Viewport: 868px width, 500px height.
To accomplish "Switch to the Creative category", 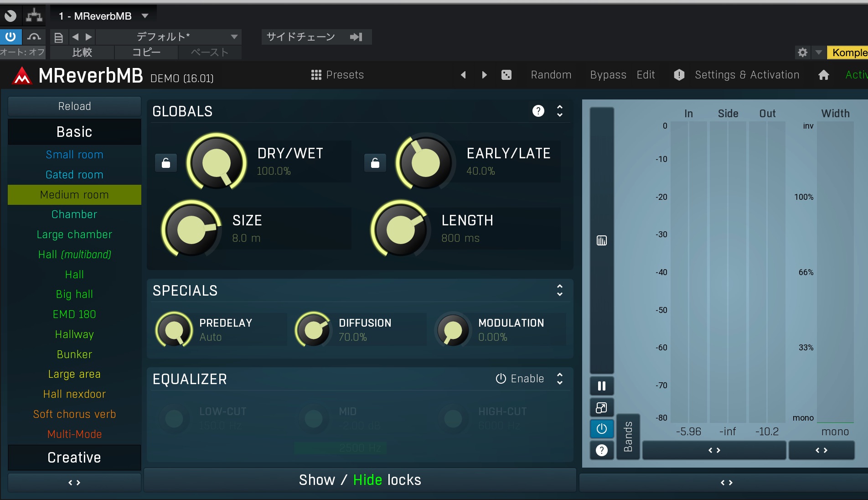I will pos(74,458).
